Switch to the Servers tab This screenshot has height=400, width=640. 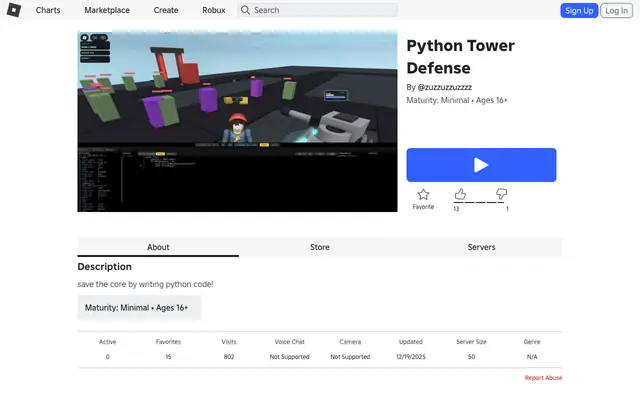click(481, 247)
